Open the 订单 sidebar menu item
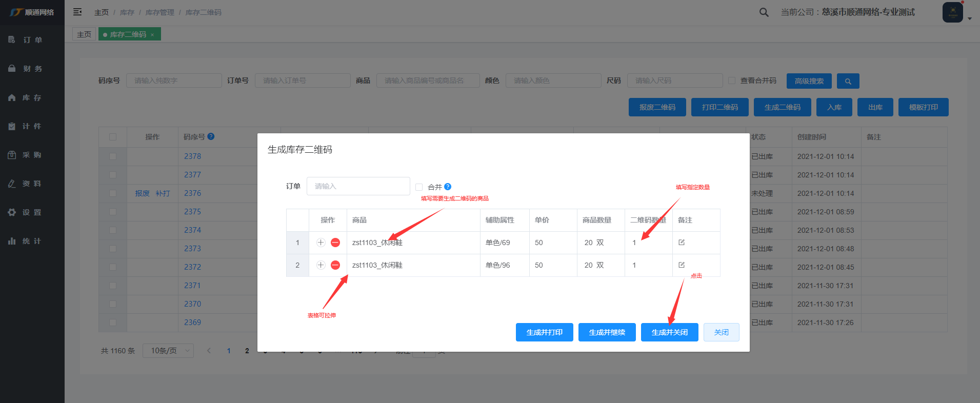This screenshot has height=403, width=980. pos(32,40)
